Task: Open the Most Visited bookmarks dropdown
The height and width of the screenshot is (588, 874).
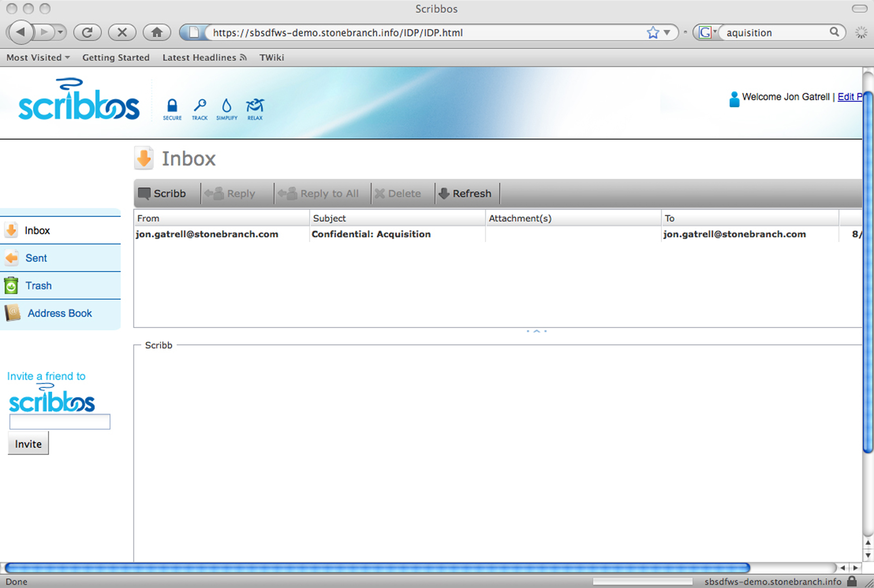Action: pos(38,58)
